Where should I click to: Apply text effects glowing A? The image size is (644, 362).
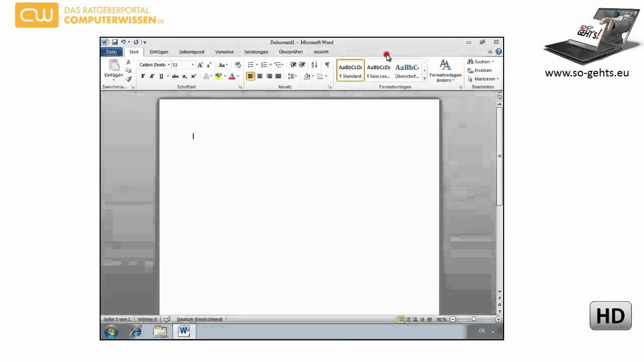click(206, 76)
